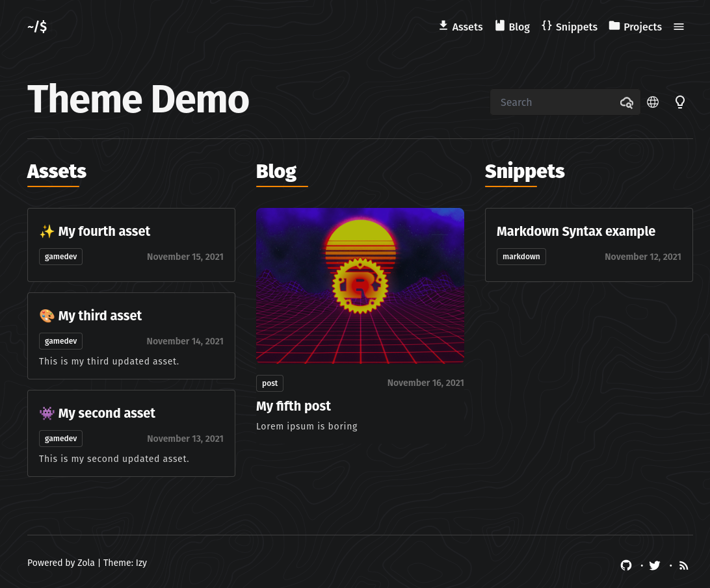Click the markdown tag on the snippet card

point(521,257)
